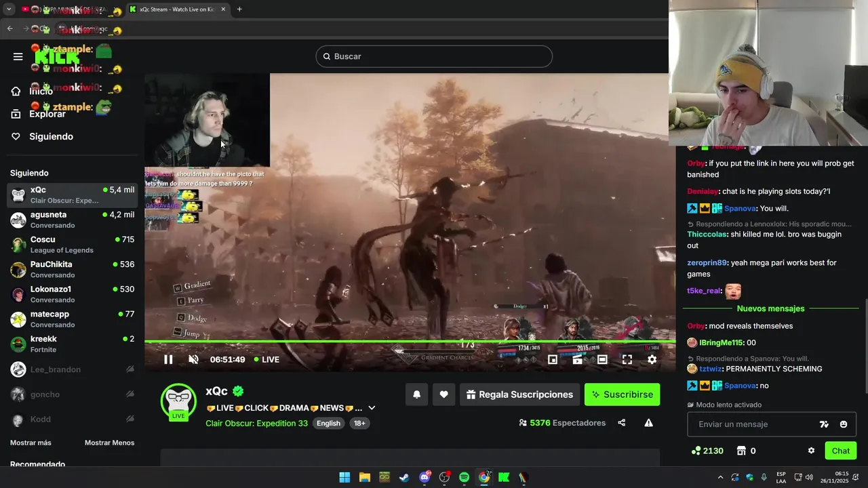Open File Explorer from taskbar
This screenshot has height=488, width=868.
click(x=364, y=477)
